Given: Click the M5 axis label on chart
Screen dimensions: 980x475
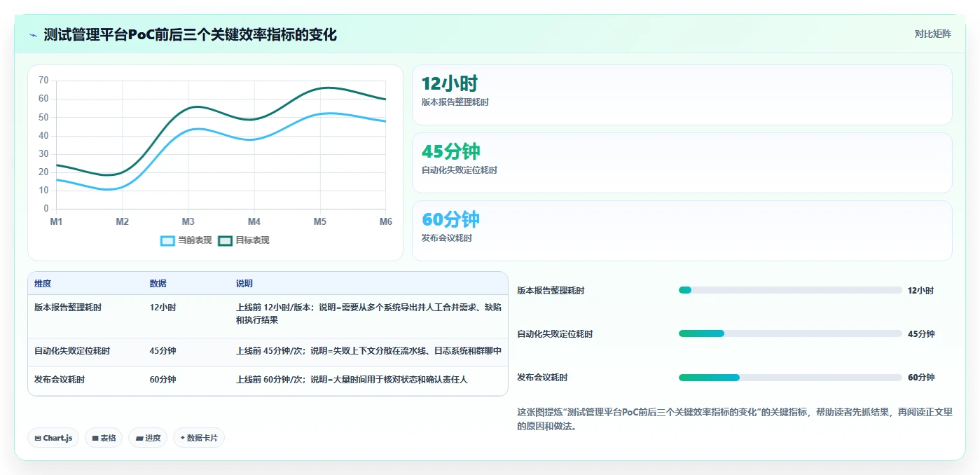Looking at the screenshot, I should coord(319,221).
